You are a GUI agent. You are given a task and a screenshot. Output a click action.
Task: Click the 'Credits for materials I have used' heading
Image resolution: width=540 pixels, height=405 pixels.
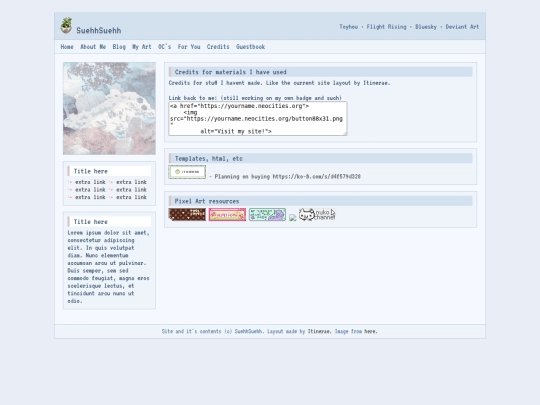(230, 72)
